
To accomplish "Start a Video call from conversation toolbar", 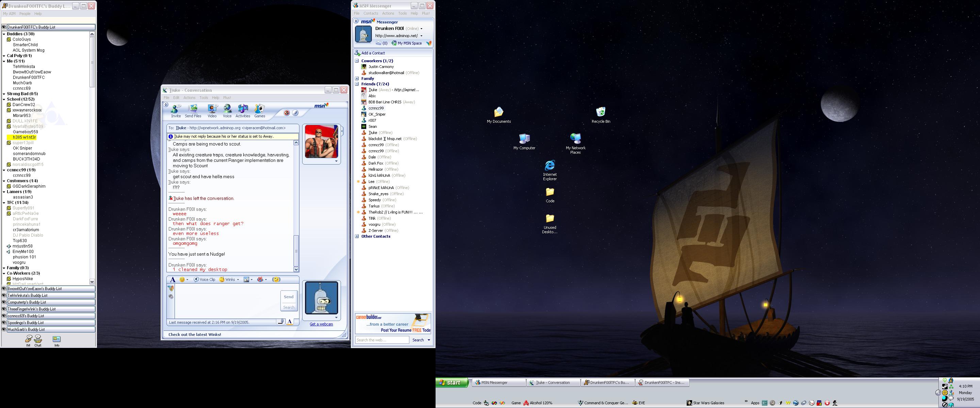I will click(x=212, y=111).
